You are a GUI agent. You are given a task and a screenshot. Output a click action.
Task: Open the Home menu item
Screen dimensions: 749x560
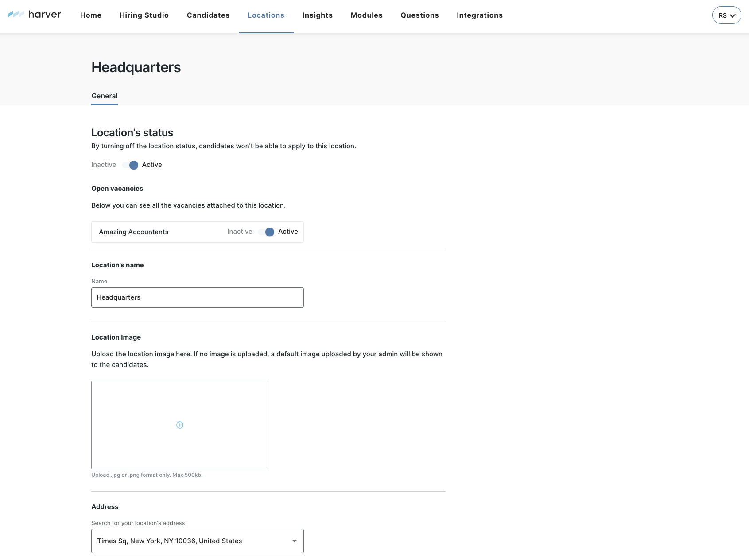[91, 15]
